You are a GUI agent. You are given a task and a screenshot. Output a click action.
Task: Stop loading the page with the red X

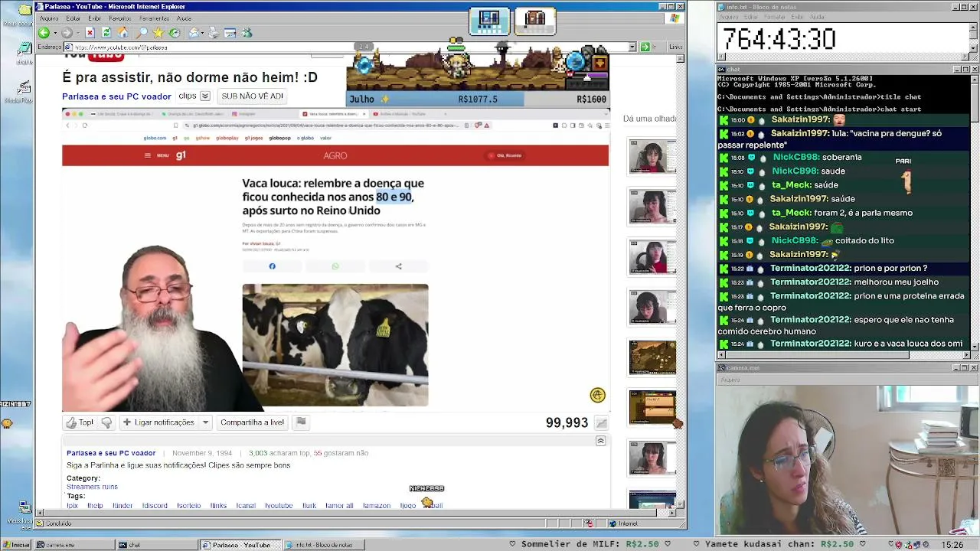coord(90,33)
